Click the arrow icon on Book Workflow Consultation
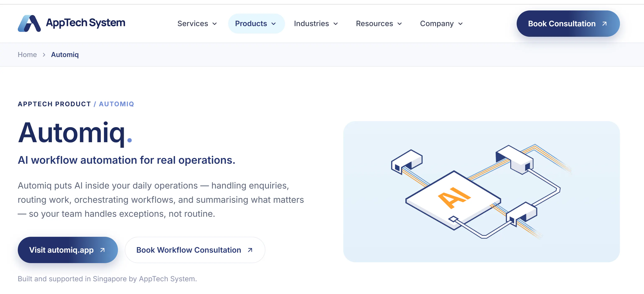Image resolution: width=644 pixels, height=294 pixels. [x=250, y=250]
